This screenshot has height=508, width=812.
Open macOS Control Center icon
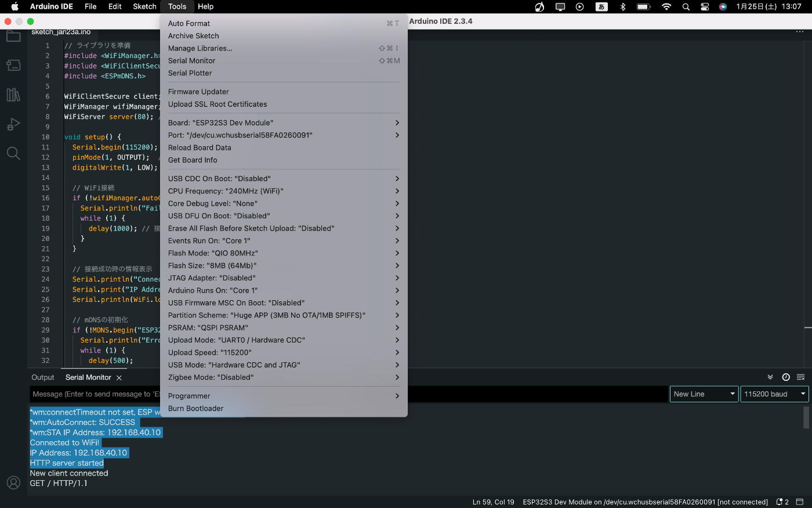[x=705, y=6]
